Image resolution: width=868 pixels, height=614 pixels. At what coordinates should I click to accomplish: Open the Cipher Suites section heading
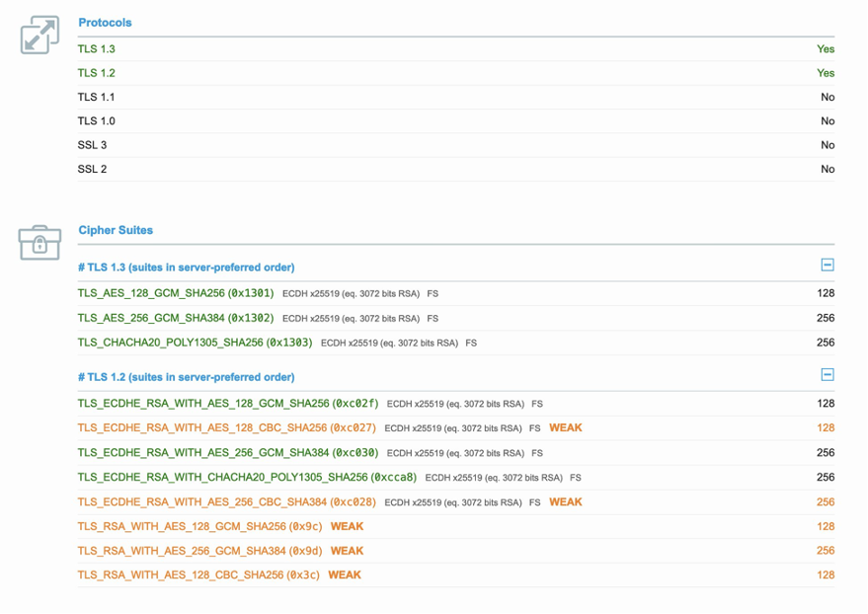point(113,229)
